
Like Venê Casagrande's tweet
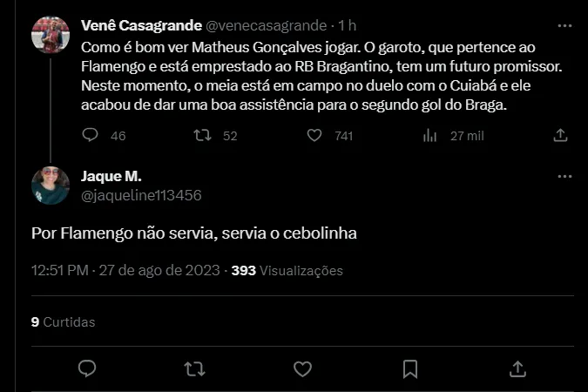coord(315,136)
